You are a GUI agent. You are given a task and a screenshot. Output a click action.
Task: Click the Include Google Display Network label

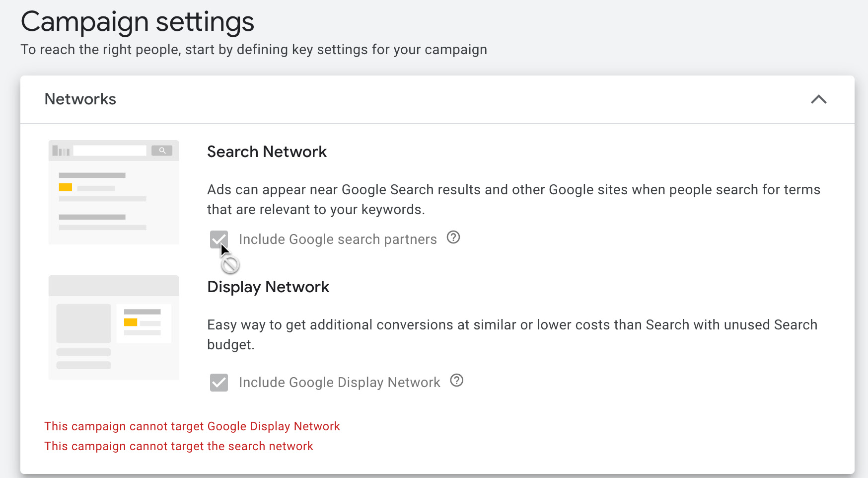point(340,383)
